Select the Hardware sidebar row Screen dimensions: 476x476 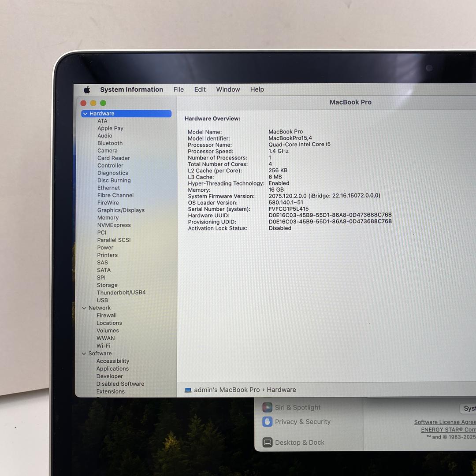coord(126,114)
